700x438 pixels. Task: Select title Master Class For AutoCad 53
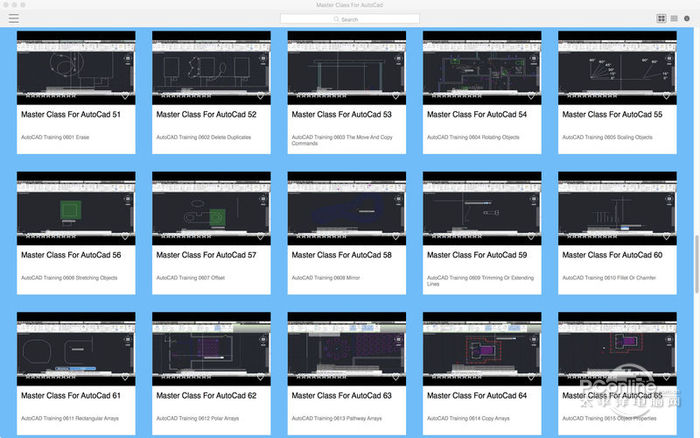[341, 114]
